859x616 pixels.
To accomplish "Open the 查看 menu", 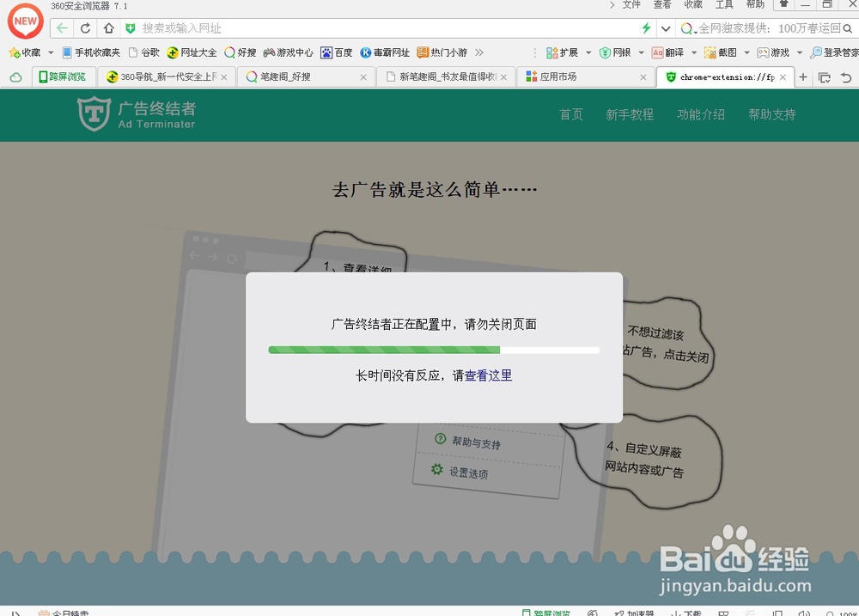I will (x=661, y=5).
